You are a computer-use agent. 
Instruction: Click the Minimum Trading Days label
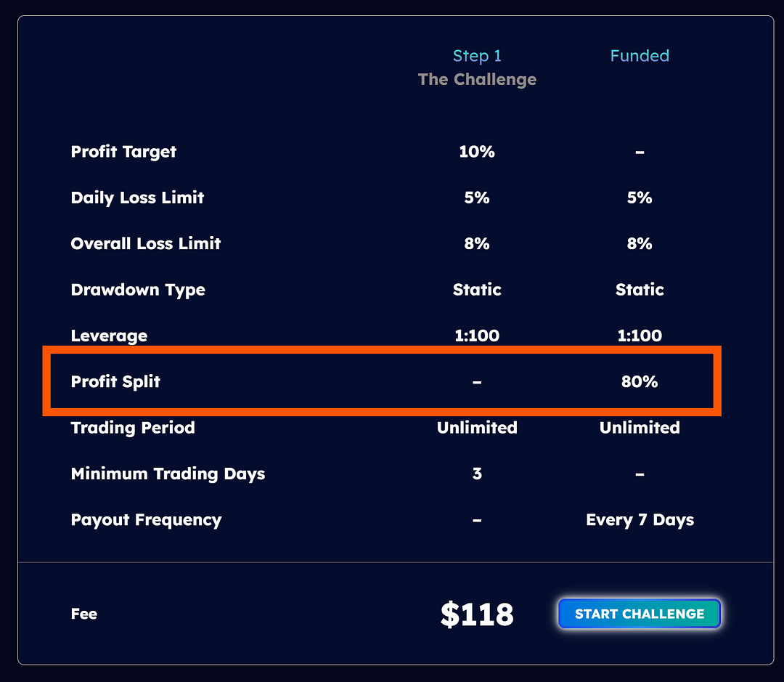(168, 474)
